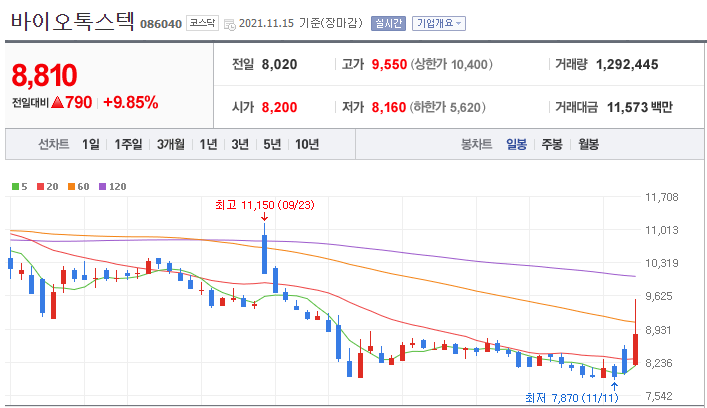
Task: Click the 코스닥 market badge
Action: pos(202,23)
